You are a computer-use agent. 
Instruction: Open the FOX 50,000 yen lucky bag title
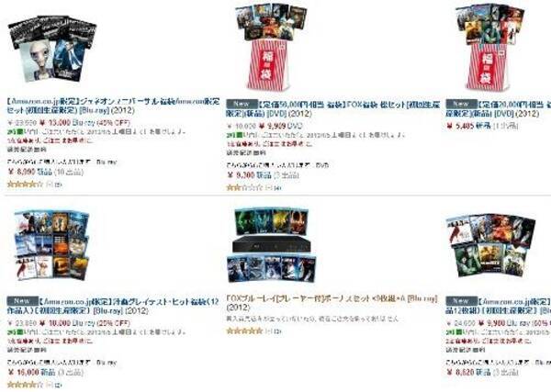(x=332, y=109)
